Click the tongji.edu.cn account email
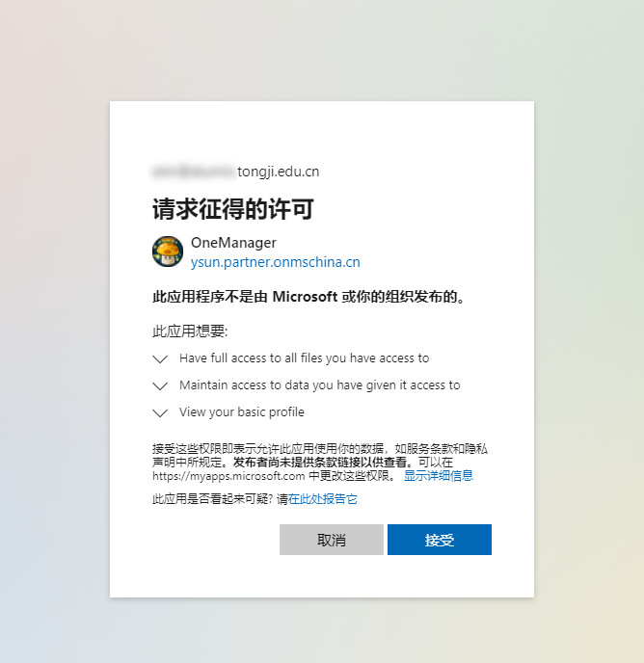This screenshot has height=663, width=644. pyautogui.click(x=235, y=172)
